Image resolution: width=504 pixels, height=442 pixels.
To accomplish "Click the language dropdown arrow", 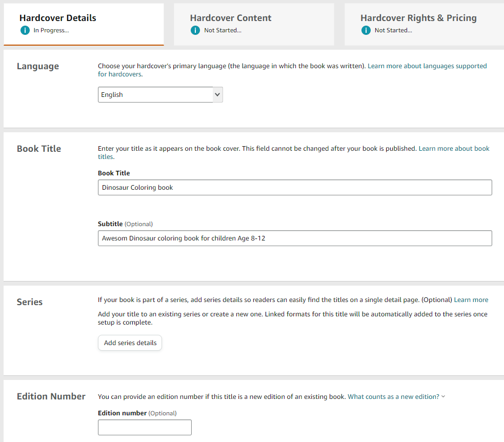I will click(217, 94).
